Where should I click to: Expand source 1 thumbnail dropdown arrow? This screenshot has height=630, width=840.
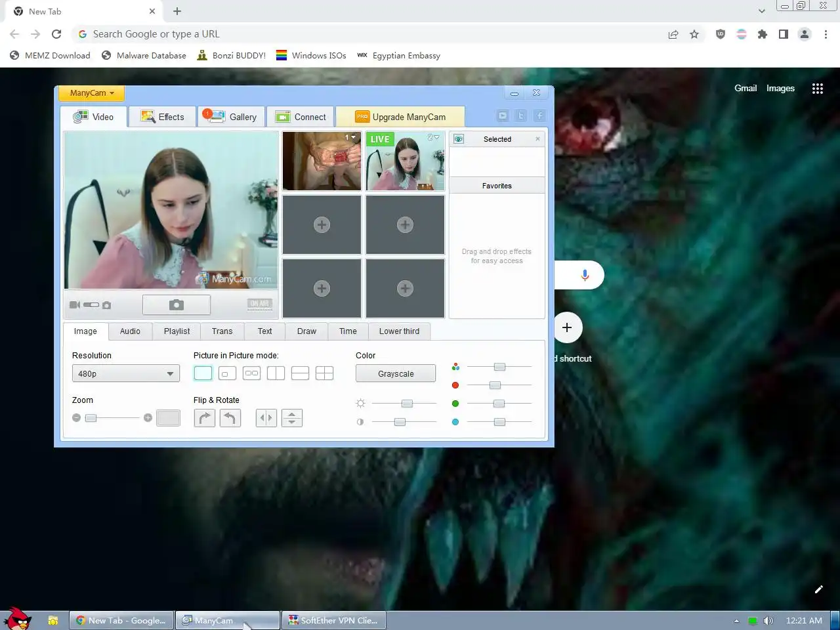354,137
